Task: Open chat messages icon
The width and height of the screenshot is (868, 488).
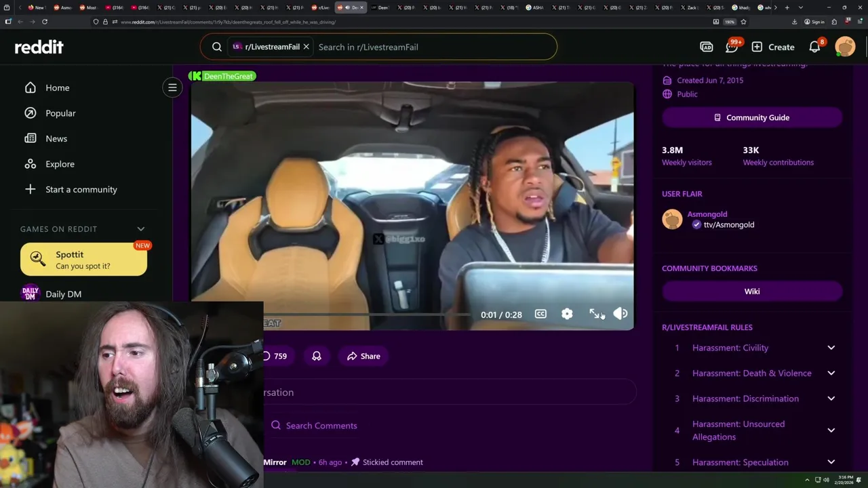Action: tap(732, 47)
